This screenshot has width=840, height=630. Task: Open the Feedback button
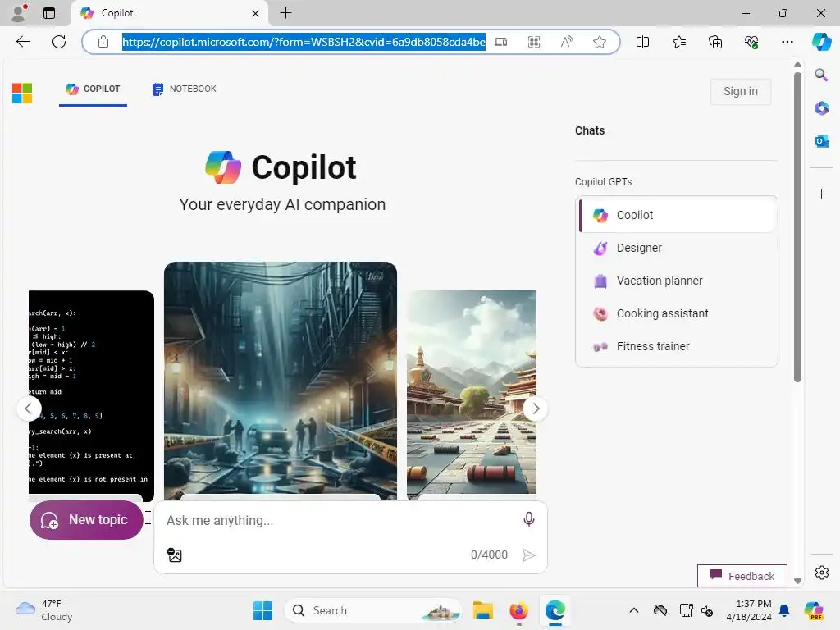[742, 576]
